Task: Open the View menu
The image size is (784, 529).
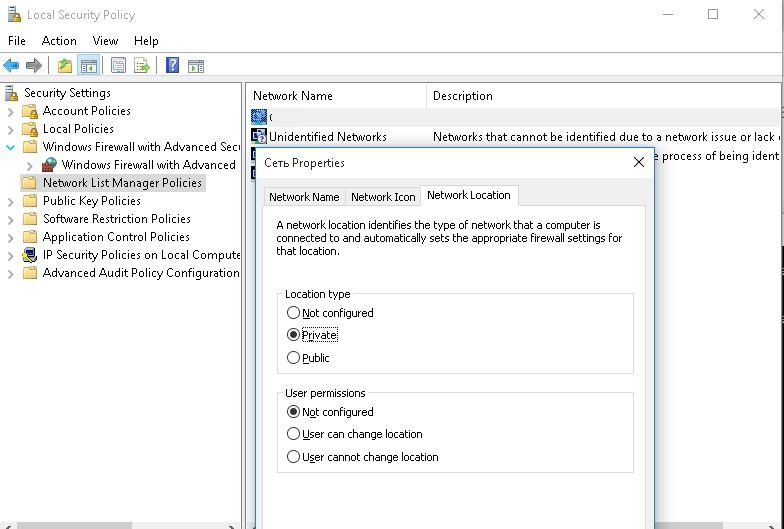Action: 105,41
